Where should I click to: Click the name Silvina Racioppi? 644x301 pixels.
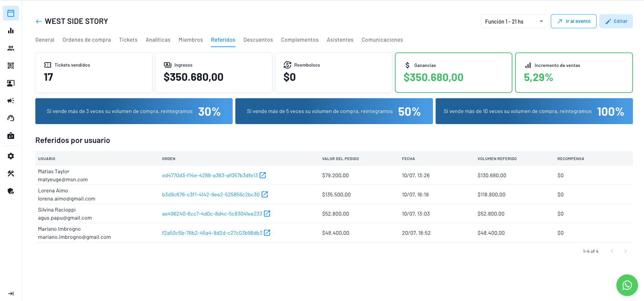[57, 210]
